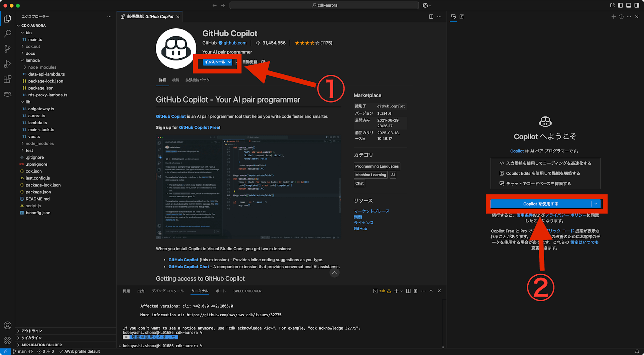Open new terminal profile dropdown arrow
The image size is (644, 355).
pyautogui.click(x=401, y=291)
